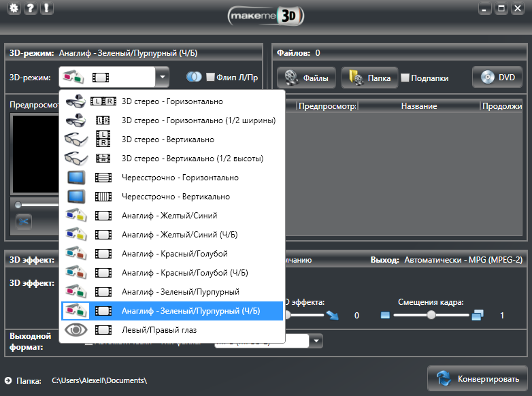
Task: Select highlighted Анаглиф - Зеленый/Пурпурный (Ч/Б)
Action: (x=172, y=311)
